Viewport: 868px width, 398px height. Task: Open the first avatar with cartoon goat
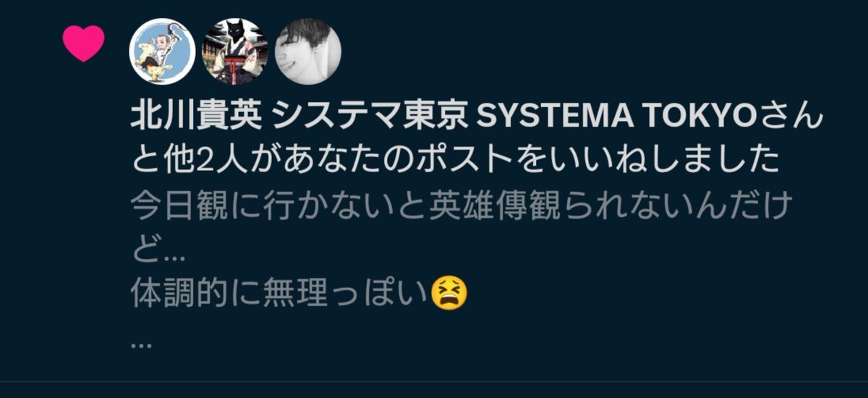162,51
